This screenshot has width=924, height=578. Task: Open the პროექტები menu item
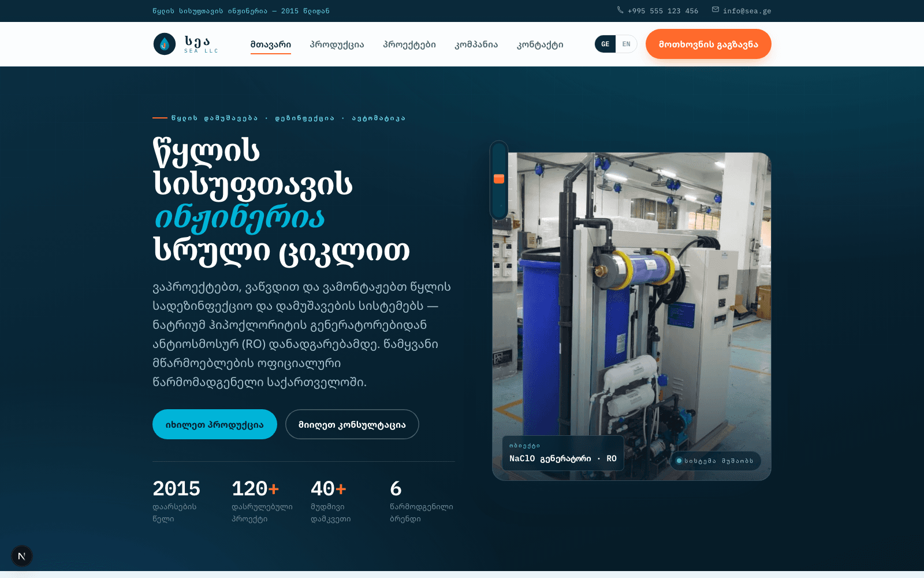[409, 45]
